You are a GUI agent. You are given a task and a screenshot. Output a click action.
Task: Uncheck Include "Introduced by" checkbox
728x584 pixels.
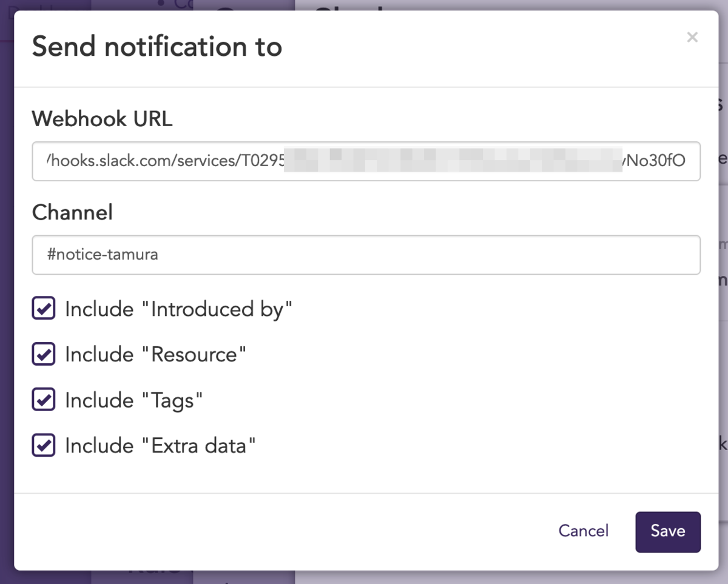(44, 309)
